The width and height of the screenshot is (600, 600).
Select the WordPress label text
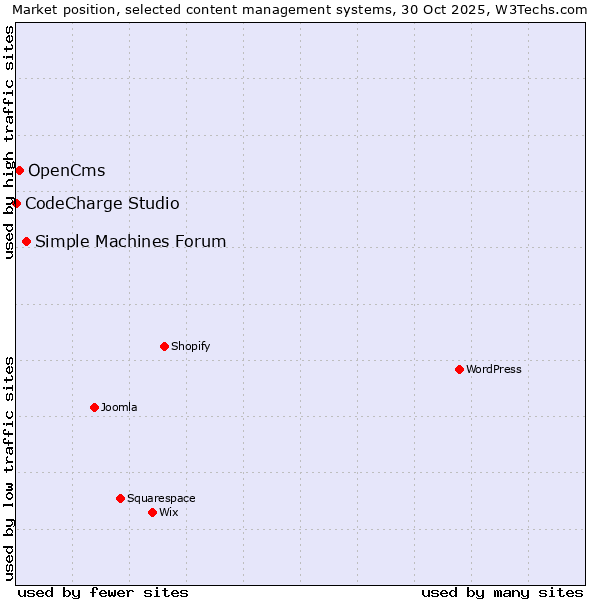tap(493, 370)
